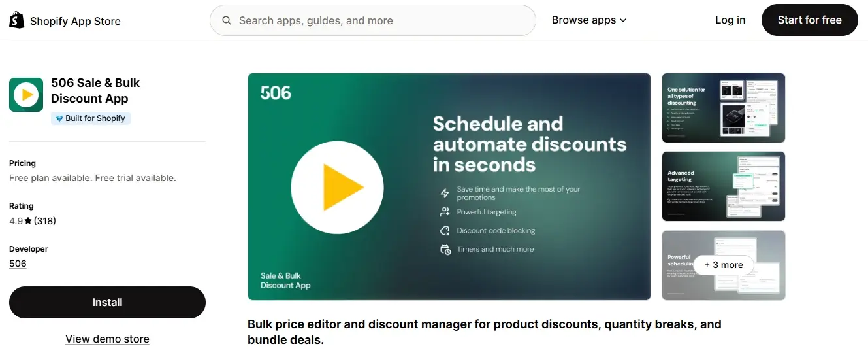This screenshot has width=868, height=357.
Task: Click the Timers and much more icon
Action: click(x=445, y=249)
